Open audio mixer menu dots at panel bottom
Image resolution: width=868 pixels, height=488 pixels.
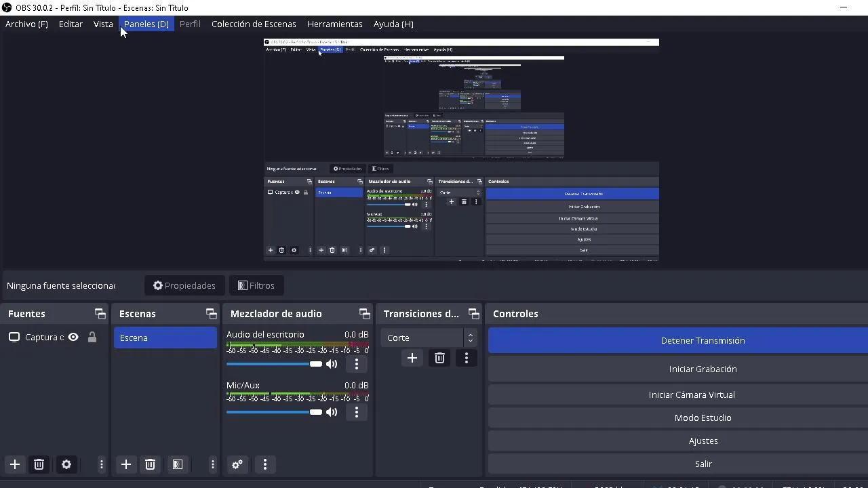tap(265, 464)
